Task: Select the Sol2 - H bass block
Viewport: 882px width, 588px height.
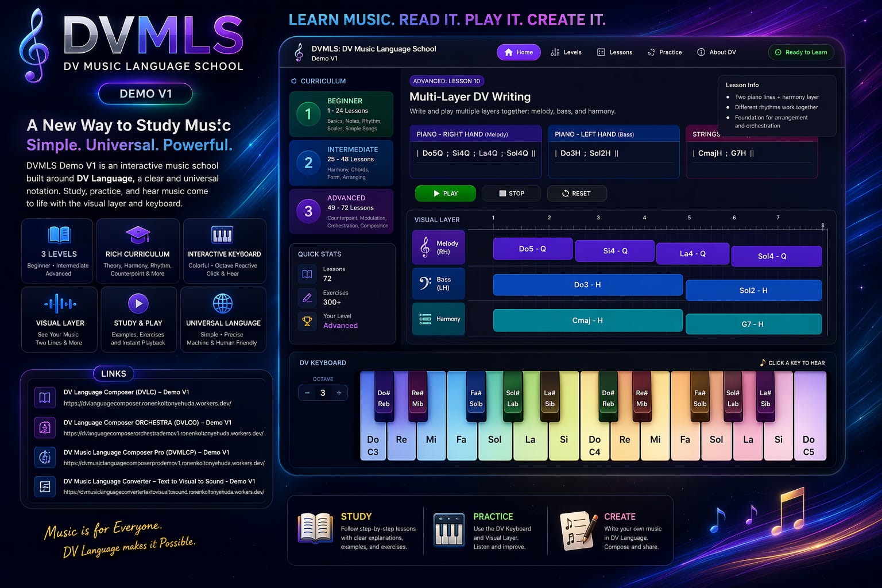Action: coord(753,291)
